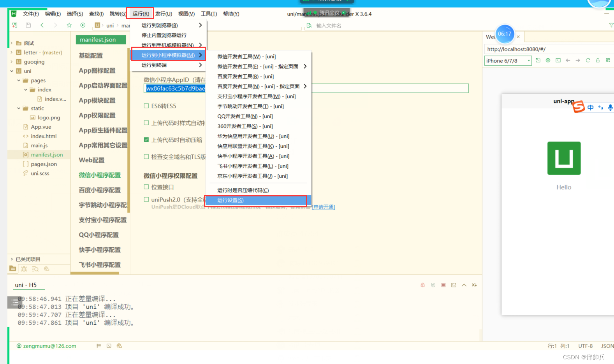Click the 申请开通 link
614x364 pixels.
coord(324,207)
